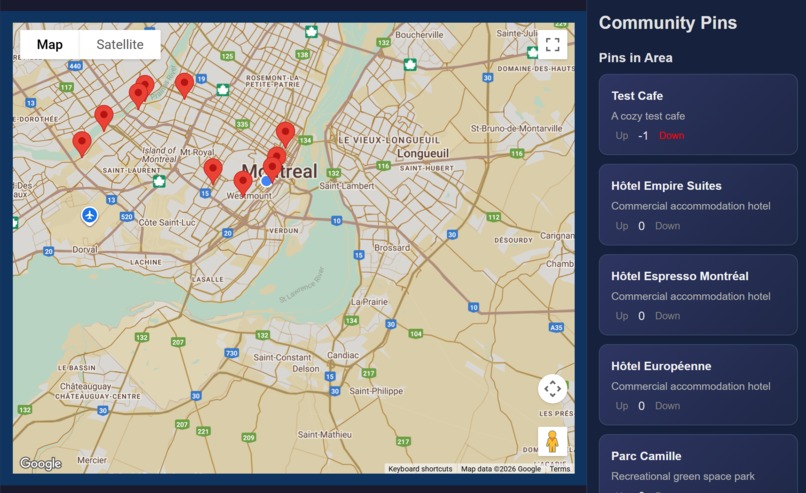This screenshot has width=806, height=493.
Task: Open the Test Cafe pin title
Action: [637, 96]
